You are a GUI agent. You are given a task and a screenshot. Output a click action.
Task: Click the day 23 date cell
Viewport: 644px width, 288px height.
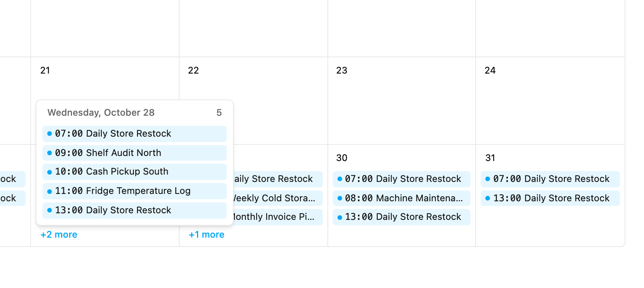tap(402, 101)
